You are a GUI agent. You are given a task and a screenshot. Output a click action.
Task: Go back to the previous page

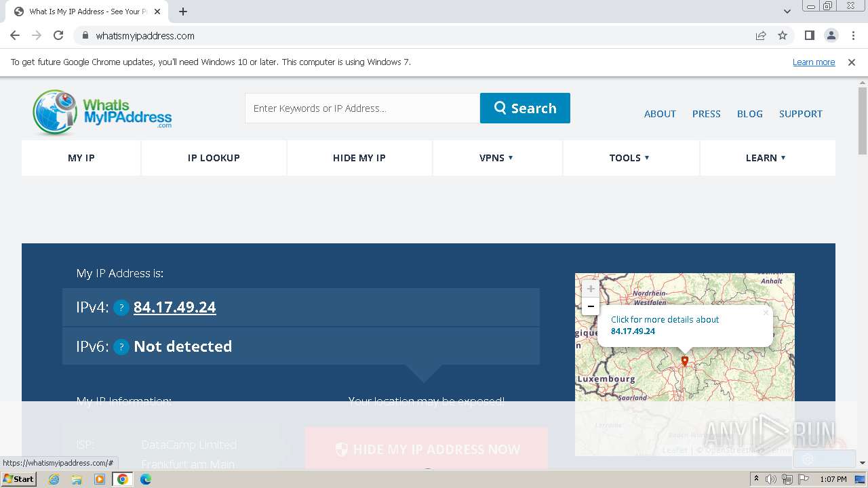[15, 36]
